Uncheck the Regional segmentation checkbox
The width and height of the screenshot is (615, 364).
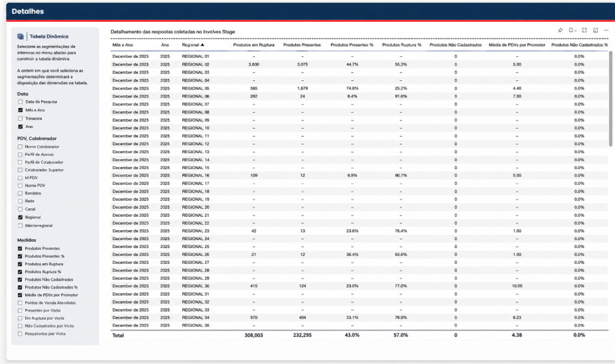coord(20,217)
